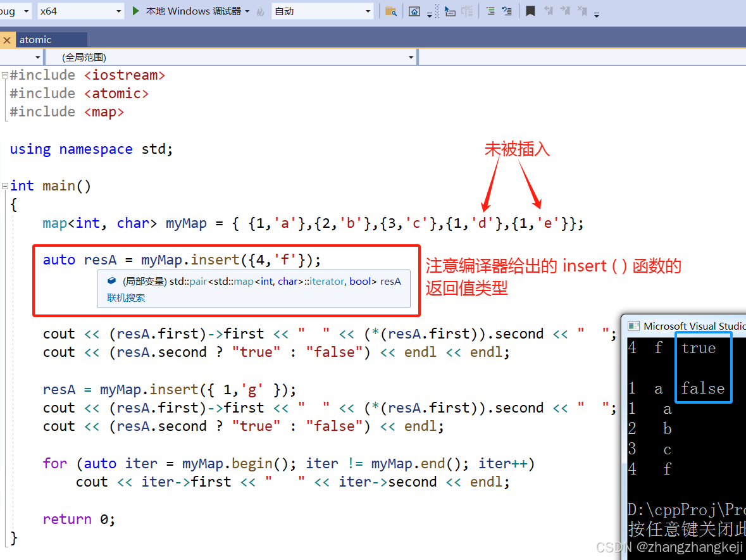
Task: Click the myMap declaration line
Action: point(313,223)
